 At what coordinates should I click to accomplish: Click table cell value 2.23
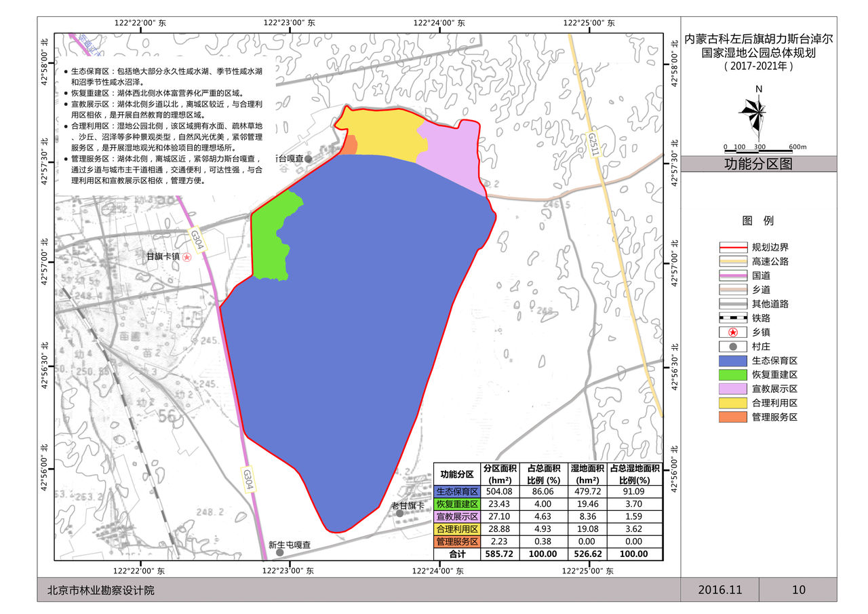[x=500, y=541]
